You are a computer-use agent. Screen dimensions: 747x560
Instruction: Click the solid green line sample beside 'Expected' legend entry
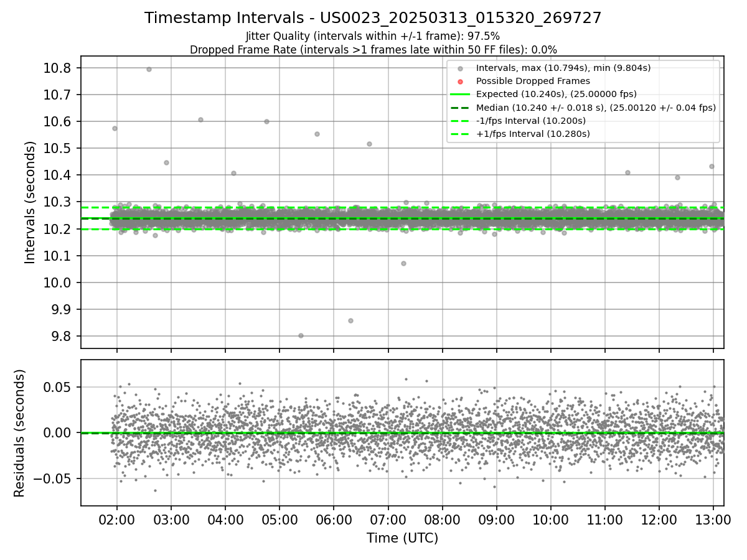click(x=460, y=95)
